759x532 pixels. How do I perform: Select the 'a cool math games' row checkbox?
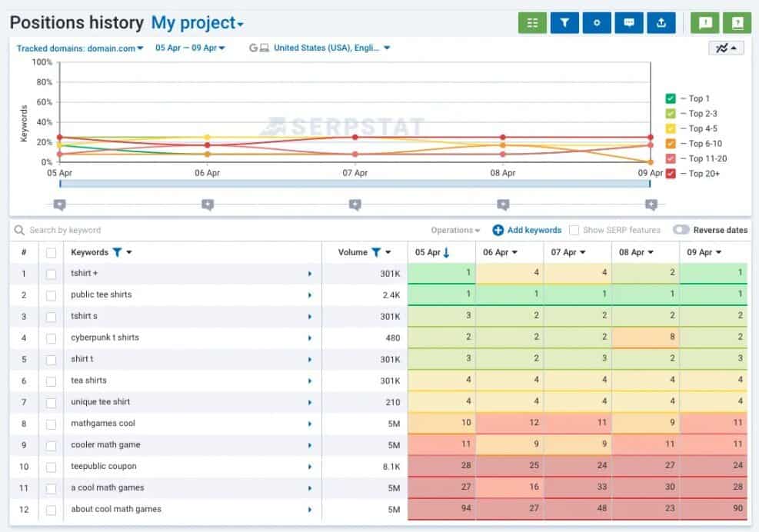[51, 488]
